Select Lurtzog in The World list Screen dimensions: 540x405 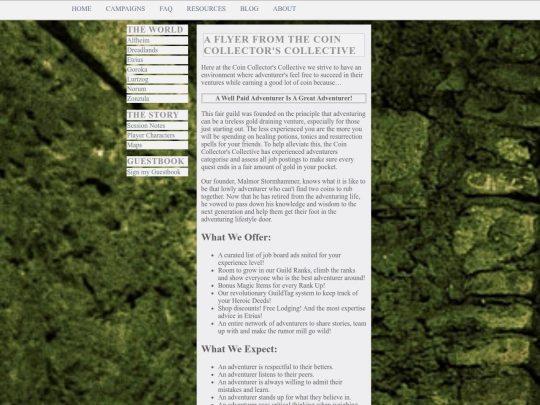pyautogui.click(x=138, y=79)
